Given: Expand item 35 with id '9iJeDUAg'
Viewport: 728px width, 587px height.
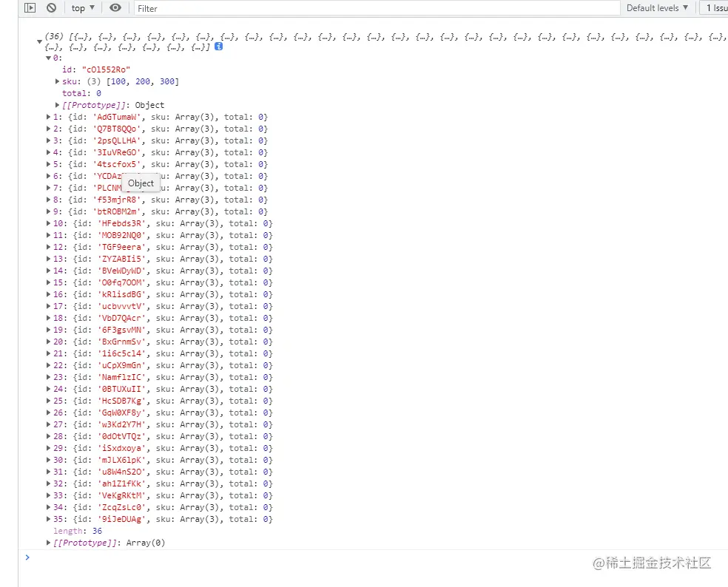Looking at the screenshot, I should point(48,519).
